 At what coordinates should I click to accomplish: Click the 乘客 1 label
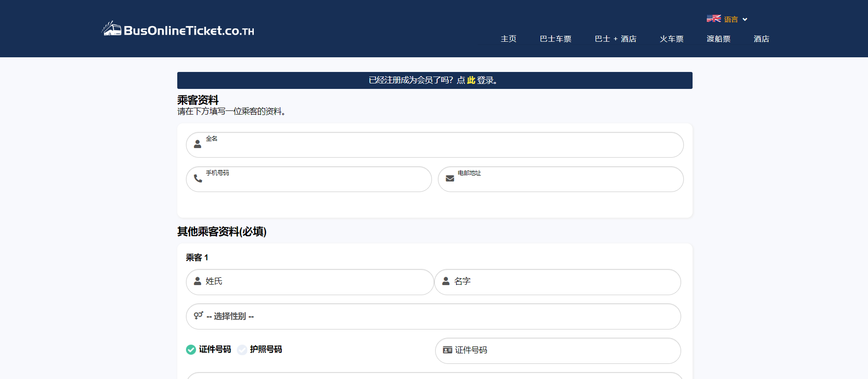tap(197, 258)
